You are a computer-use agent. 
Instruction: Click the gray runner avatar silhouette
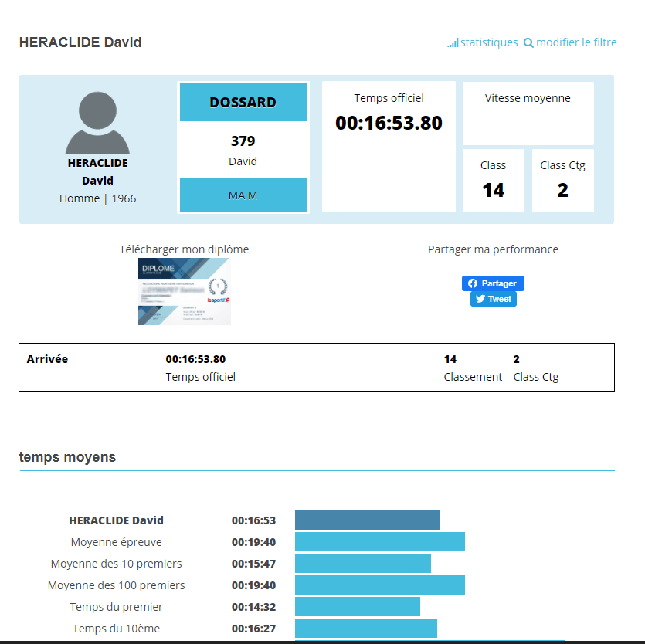click(x=97, y=123)
